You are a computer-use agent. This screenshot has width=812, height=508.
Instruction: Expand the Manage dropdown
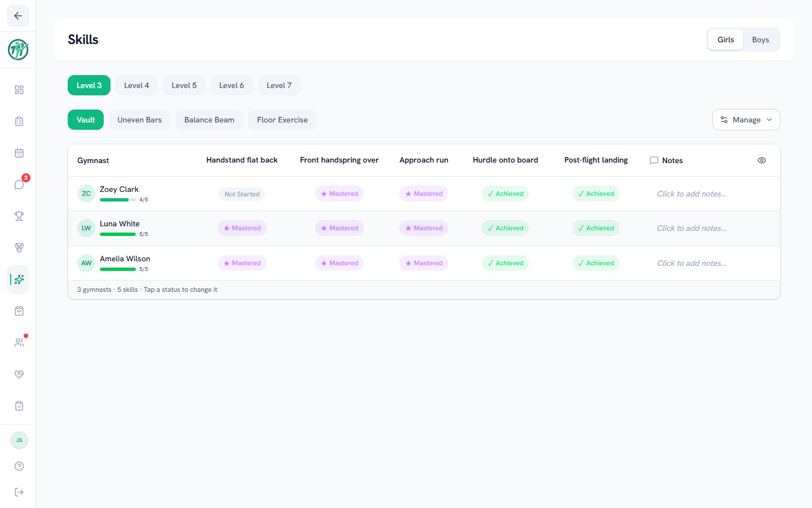746,120
